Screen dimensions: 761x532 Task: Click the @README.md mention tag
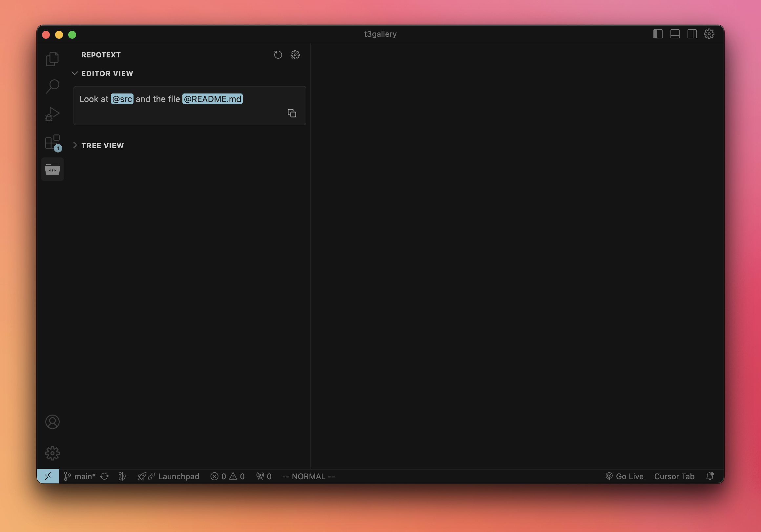213,99
